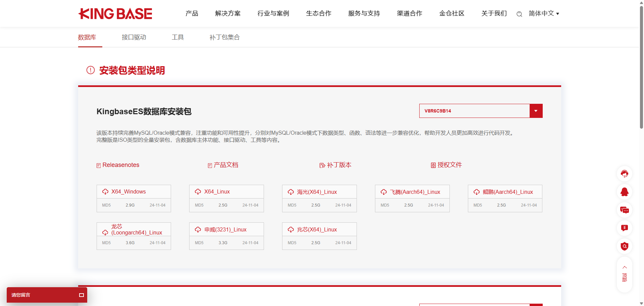Click download cloud icon for 兆芯(X64)_Linux
644x306 pixels.
click(x=291, y=230)
